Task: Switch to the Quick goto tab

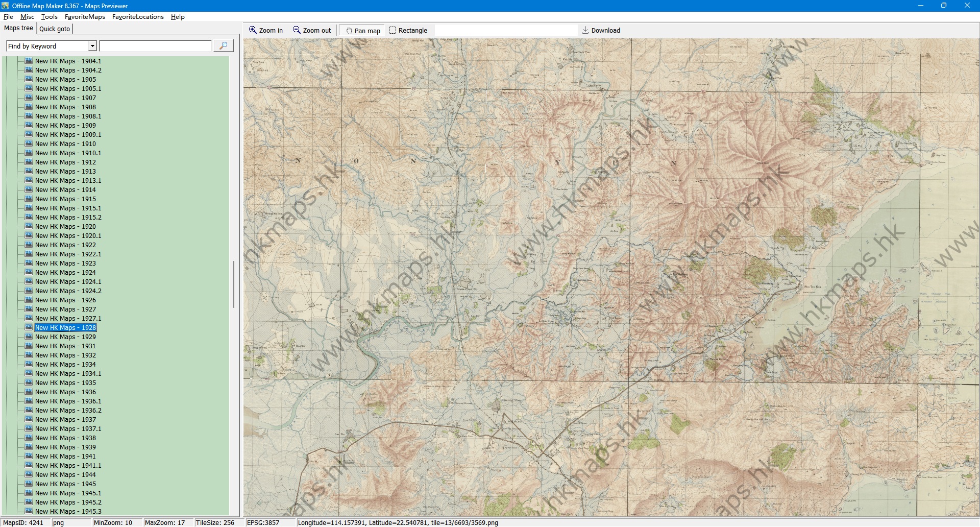Action: 55,29
